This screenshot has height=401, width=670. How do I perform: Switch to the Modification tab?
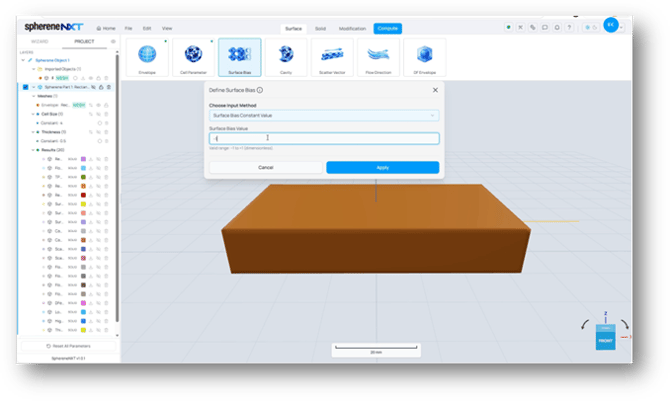tap(353, 29)
